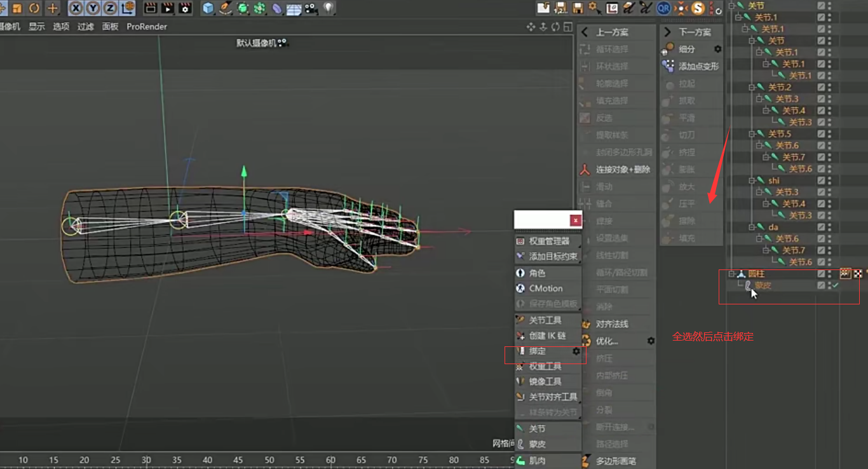Close the floating character menu palette
868x469 pixels.
575,221
